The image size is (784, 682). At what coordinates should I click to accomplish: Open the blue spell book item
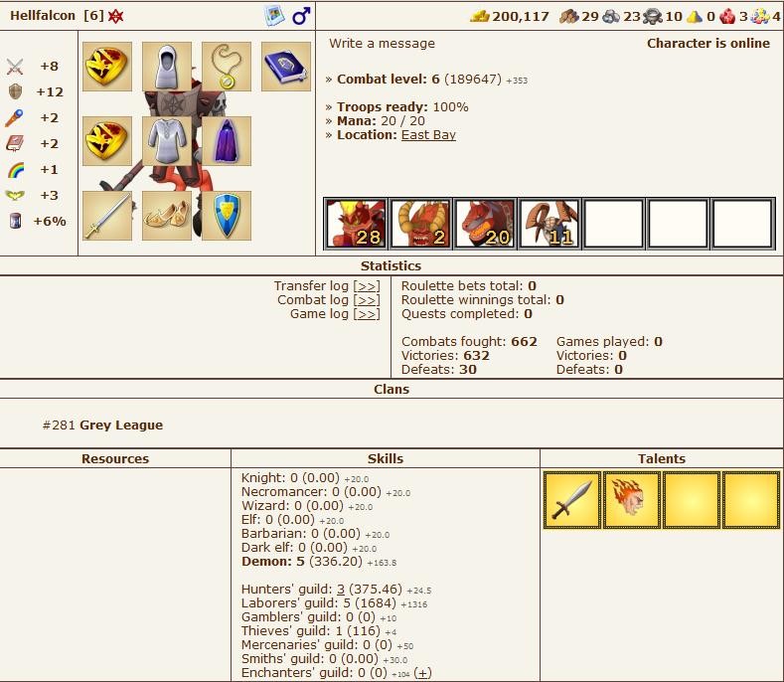[286, 67]
